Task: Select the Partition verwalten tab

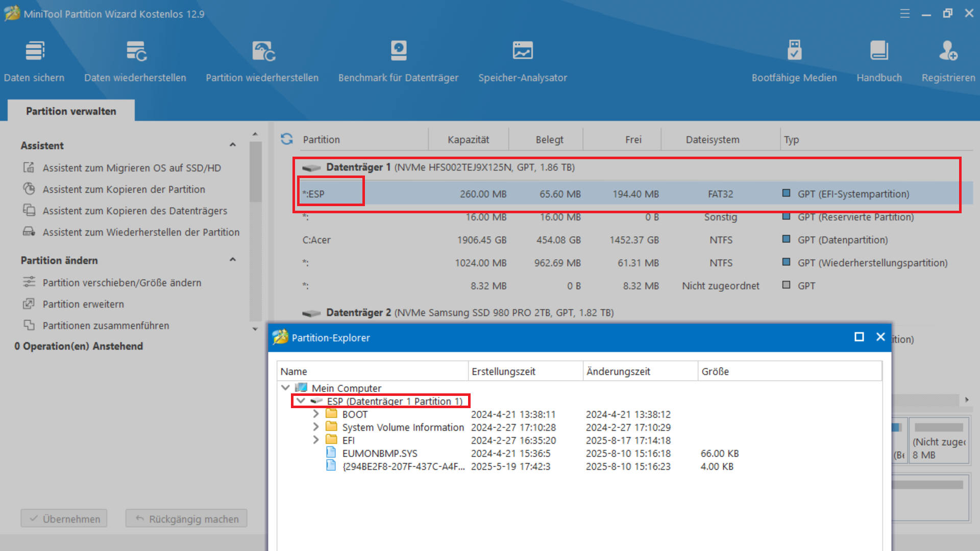Action: click(x=71, y=111)
